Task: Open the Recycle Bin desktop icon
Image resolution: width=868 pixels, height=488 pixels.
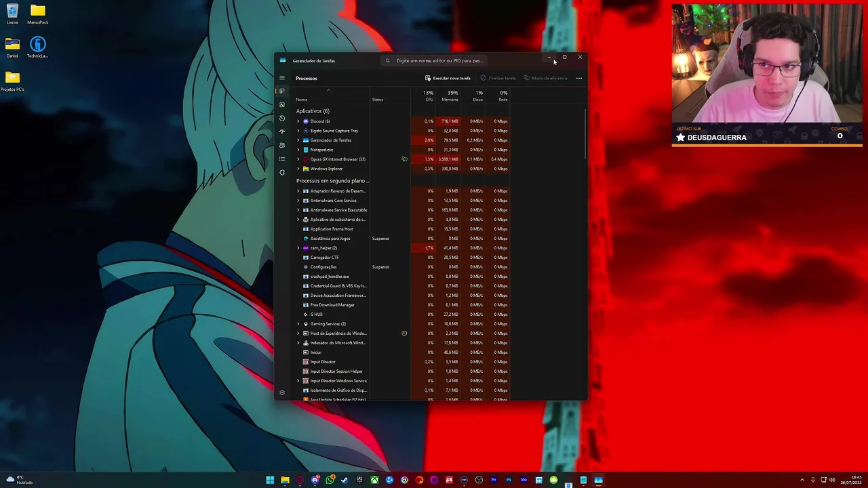Action: [x=12, y=14]
